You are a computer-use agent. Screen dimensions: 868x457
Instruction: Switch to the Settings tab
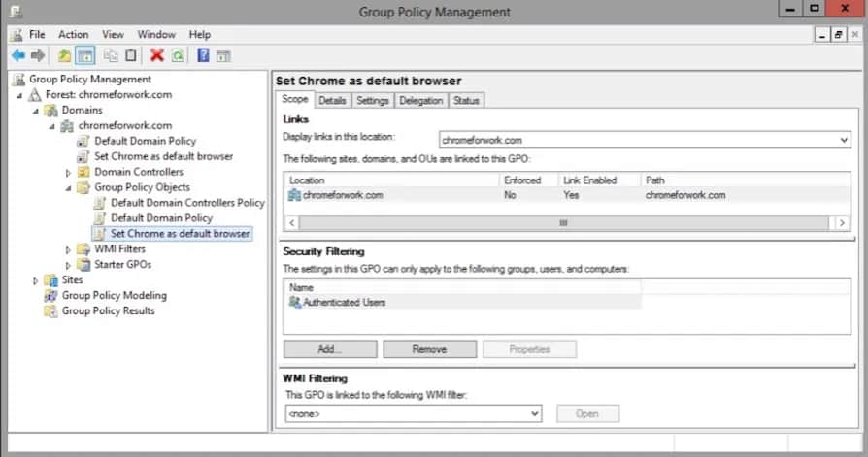point(372,100)
